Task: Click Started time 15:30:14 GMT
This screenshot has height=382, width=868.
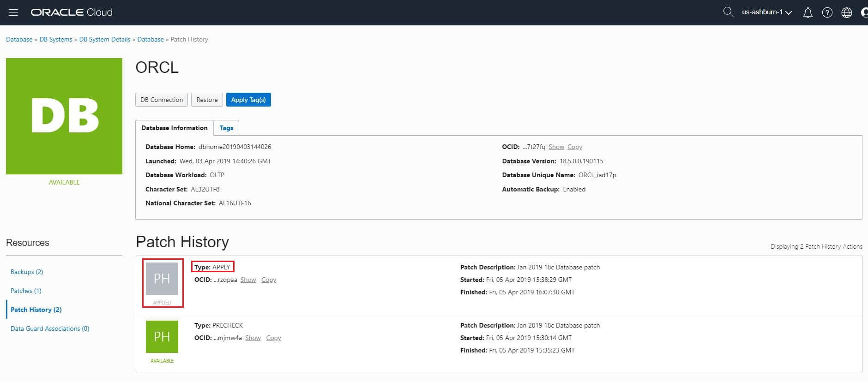Action: point(529,338)
